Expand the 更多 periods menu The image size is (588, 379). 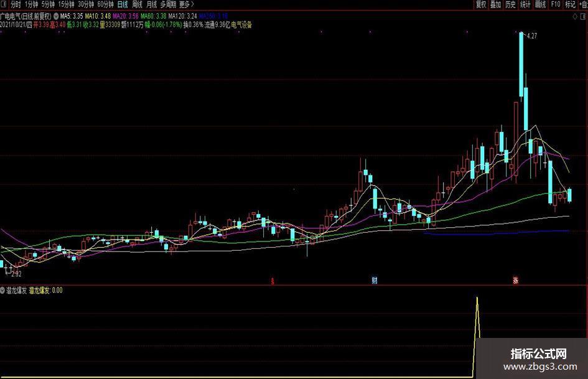click(187, 4)
